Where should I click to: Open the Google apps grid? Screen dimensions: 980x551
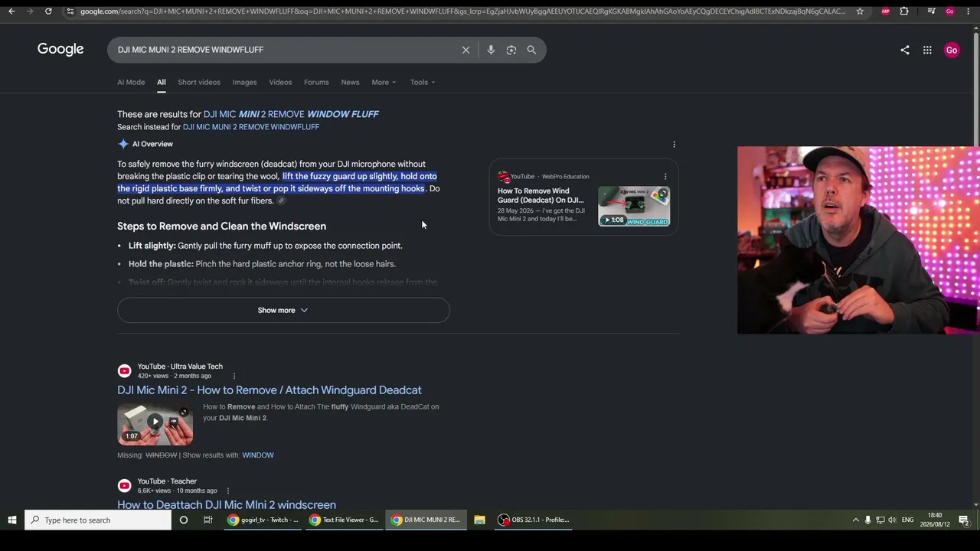pyautogui.click(x=927, y=50)
